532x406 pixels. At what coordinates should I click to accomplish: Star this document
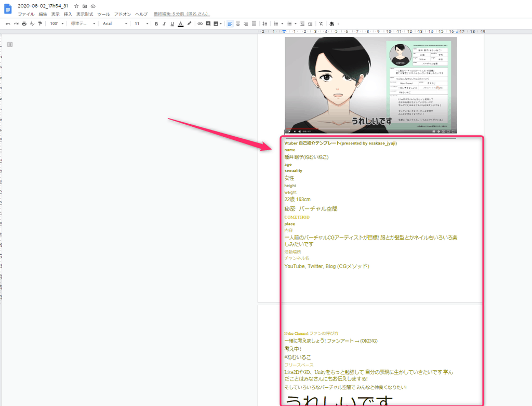pyautogui.click(x=76, y=6)
